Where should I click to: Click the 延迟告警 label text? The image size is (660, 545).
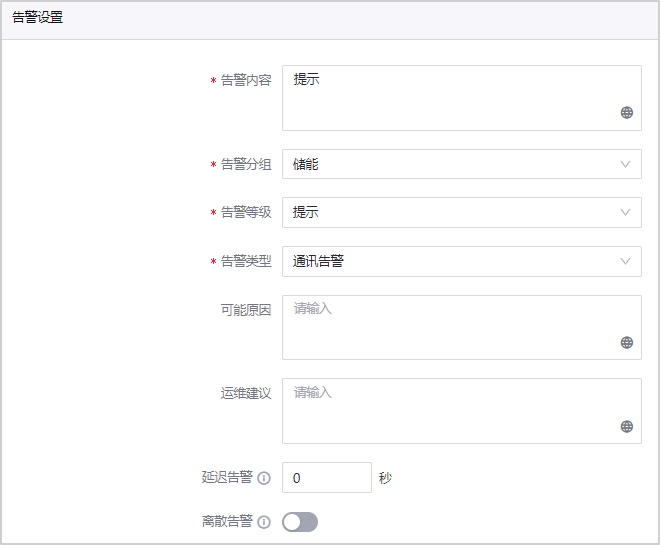[226, 478]
